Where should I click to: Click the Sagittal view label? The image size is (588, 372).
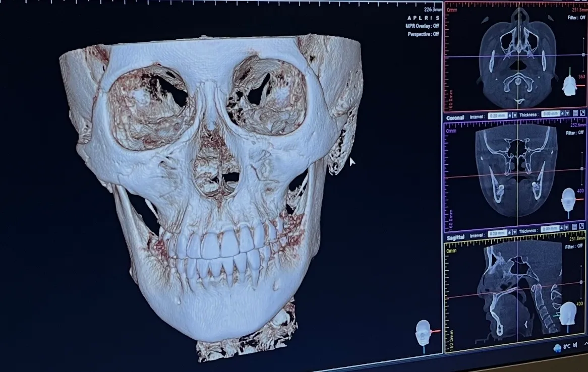[456, 238]
